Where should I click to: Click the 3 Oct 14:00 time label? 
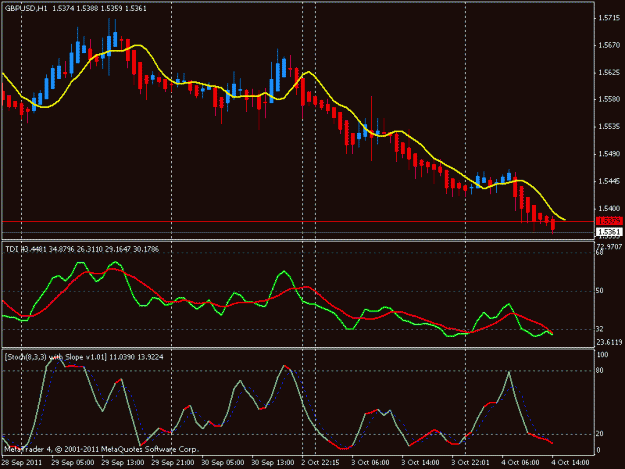(421, 463)
